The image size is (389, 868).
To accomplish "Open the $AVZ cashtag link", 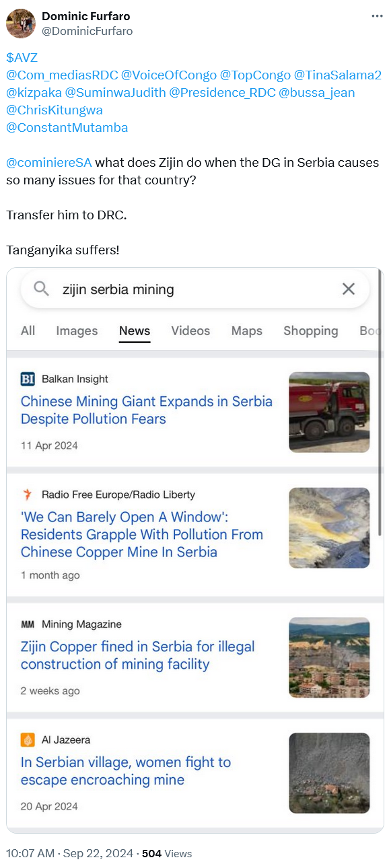I will pos(22,58).
